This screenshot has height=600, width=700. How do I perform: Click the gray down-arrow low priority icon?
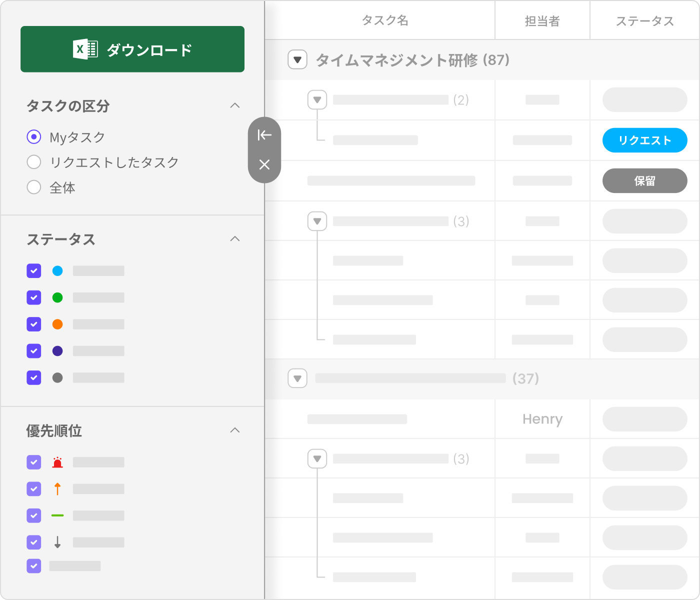[x=57, y=542]
